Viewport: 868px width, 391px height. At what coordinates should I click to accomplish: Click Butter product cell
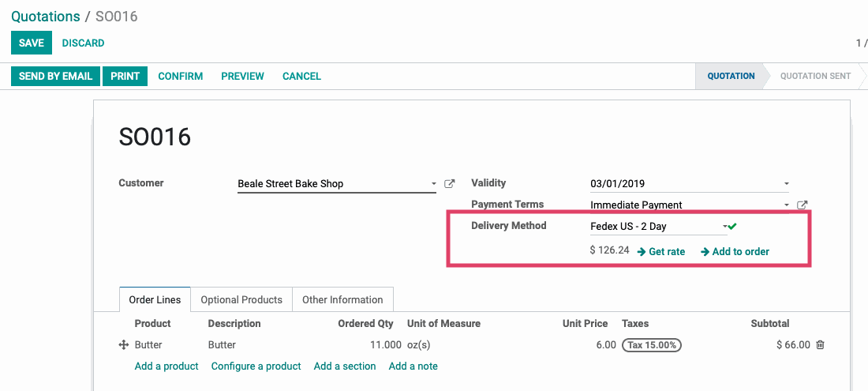148,345
